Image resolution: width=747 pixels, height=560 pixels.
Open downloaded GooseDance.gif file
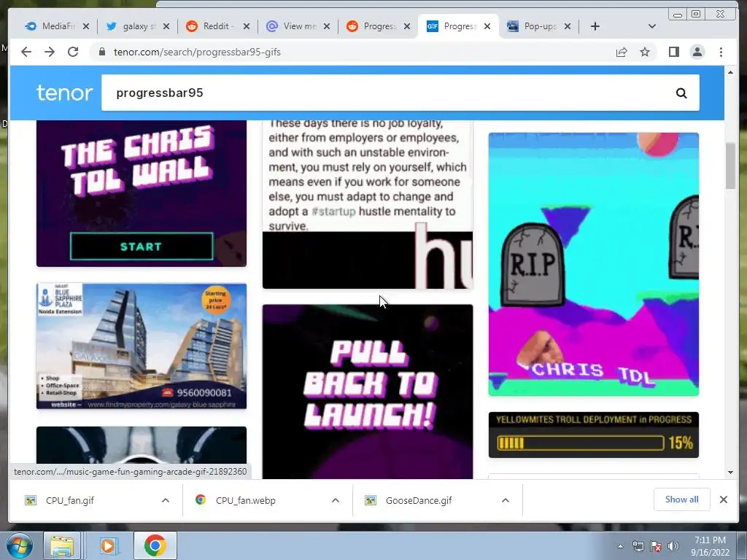[x=418, y=500]
